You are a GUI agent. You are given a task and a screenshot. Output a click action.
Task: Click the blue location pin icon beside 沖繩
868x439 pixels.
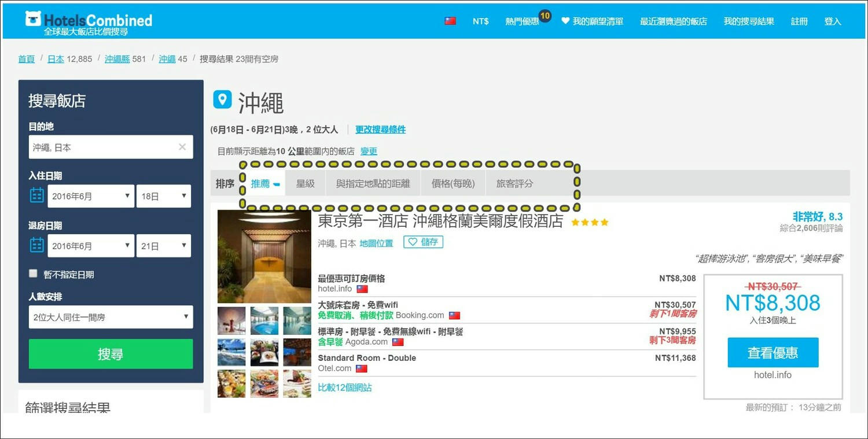222,99
